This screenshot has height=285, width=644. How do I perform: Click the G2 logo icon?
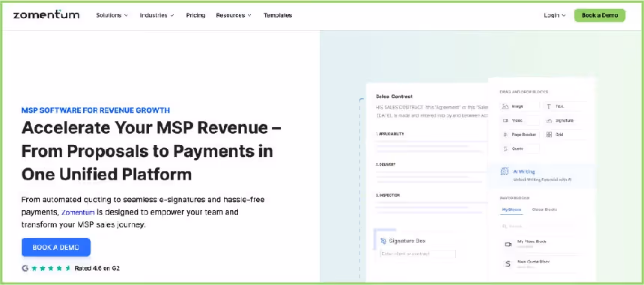[25, 269]
